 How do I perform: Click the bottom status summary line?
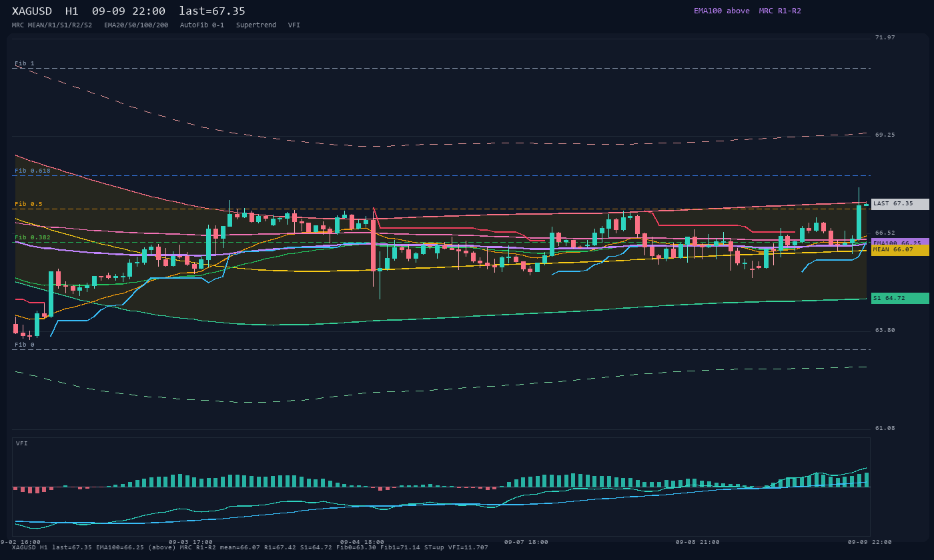click(250, 548)
